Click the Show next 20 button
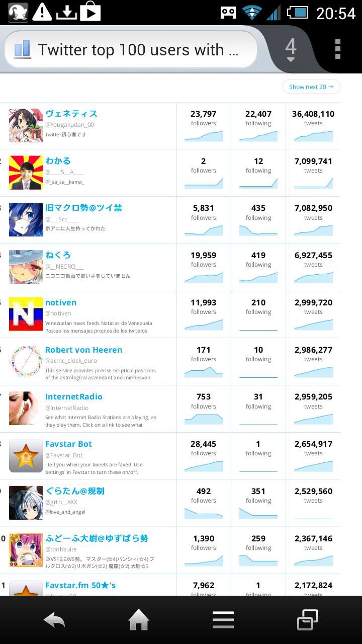This screenshot has height=644, width=362. coord(311,87)
